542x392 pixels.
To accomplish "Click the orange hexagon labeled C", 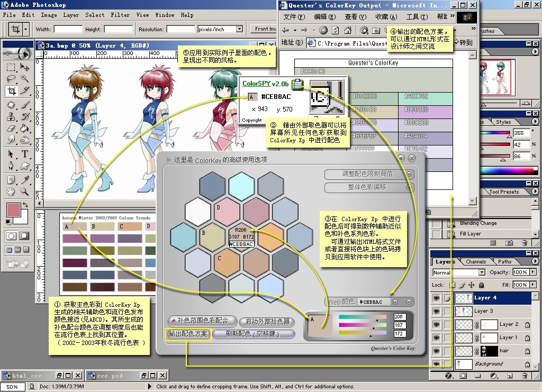I will tap(227, 264).
